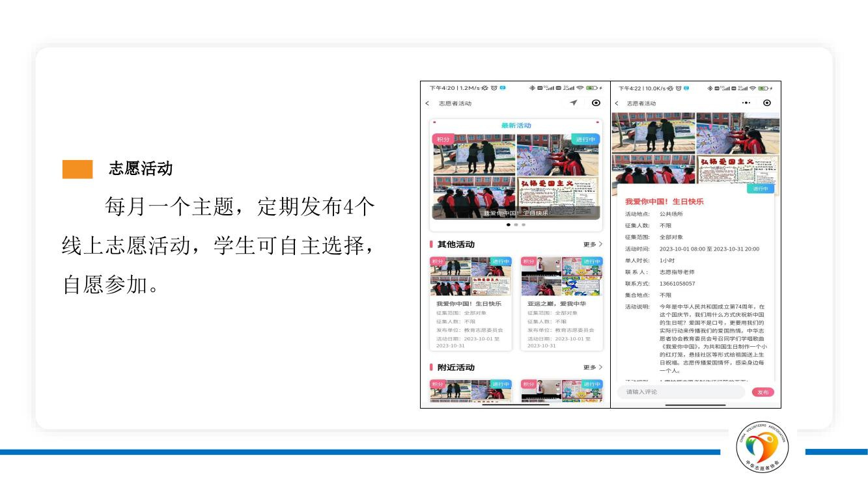Viewport: 868px width, 488px height.
Task: Click the activity time 2023-10-01 08:00 value
Action: point(709,249)
